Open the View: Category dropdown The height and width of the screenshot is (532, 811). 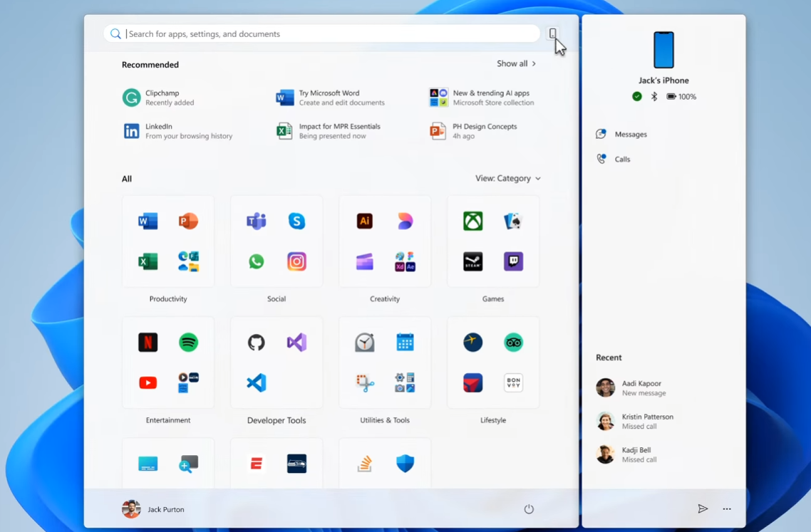click(508, 178)
